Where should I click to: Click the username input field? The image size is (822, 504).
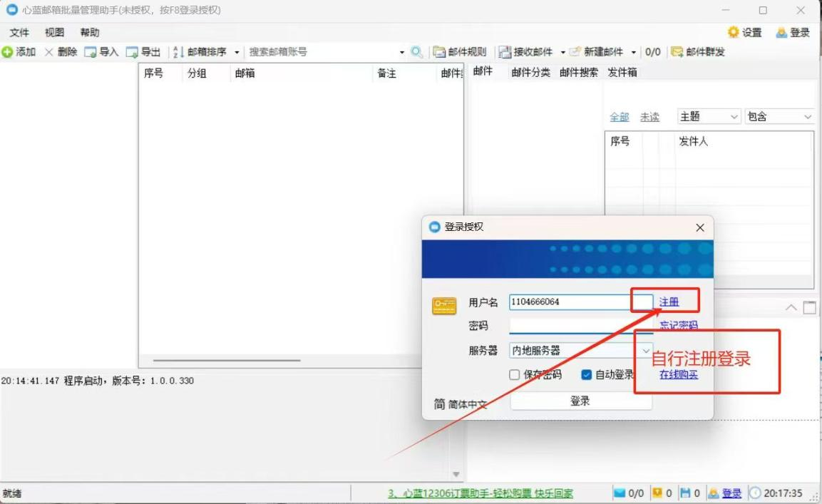[581, 302]
